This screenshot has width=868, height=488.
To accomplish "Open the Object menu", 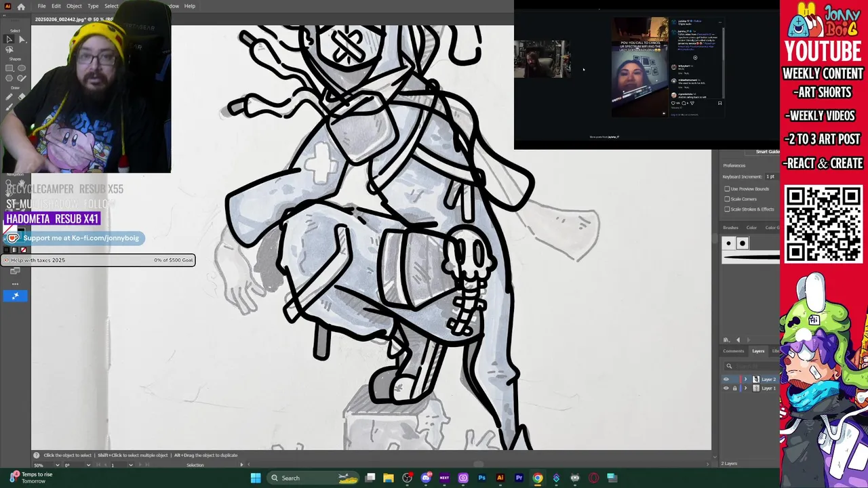I will [x=74, y=6].
